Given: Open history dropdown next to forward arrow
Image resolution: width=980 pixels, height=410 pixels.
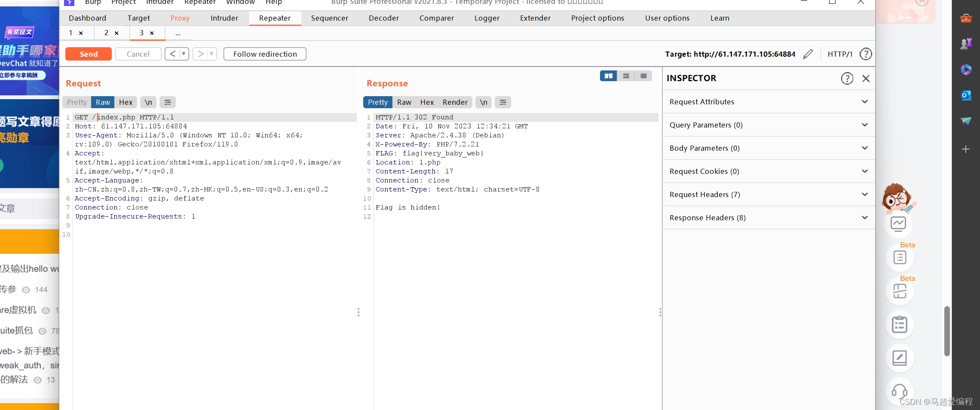Looking at the screenshot, I should pyautogui.click(x=212, y=54).
